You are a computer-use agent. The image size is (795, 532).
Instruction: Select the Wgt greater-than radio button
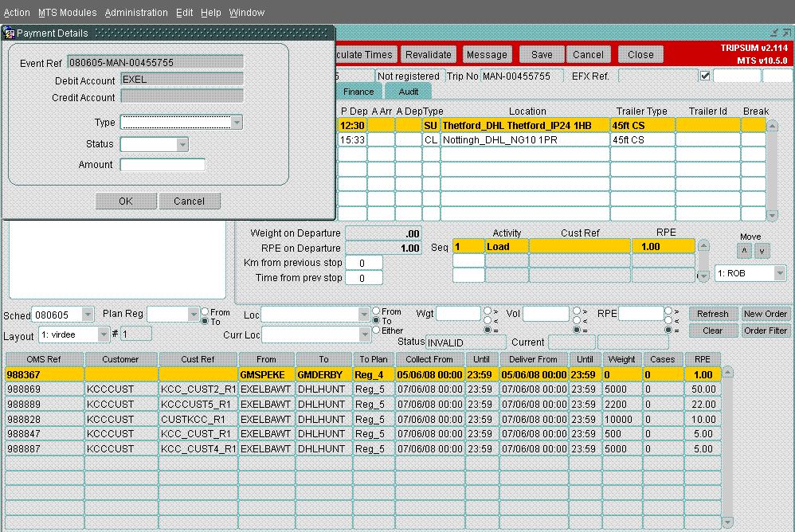[488, 311]
